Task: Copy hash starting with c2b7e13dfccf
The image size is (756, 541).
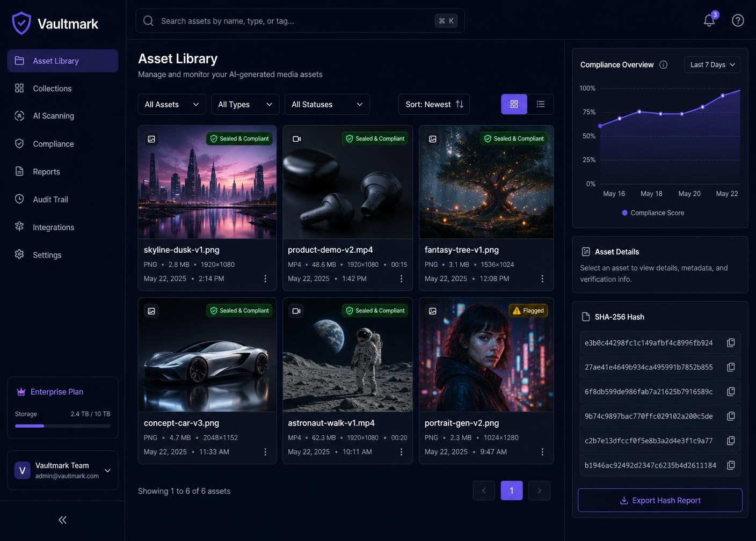Action: click(731, 441)
